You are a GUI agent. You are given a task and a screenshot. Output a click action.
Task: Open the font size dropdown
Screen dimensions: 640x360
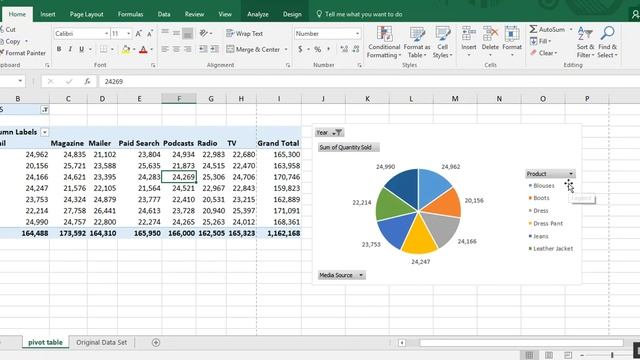tap(129, 33)
